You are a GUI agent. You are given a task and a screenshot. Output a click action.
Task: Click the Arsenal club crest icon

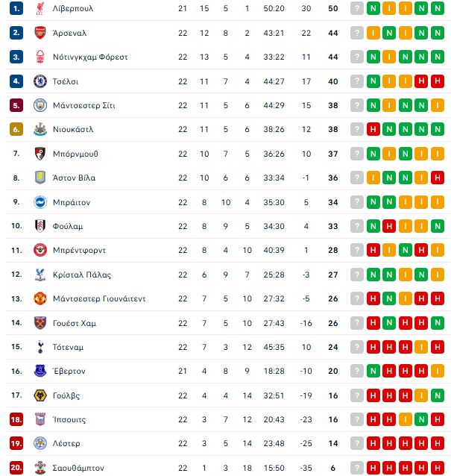point(40,33)
